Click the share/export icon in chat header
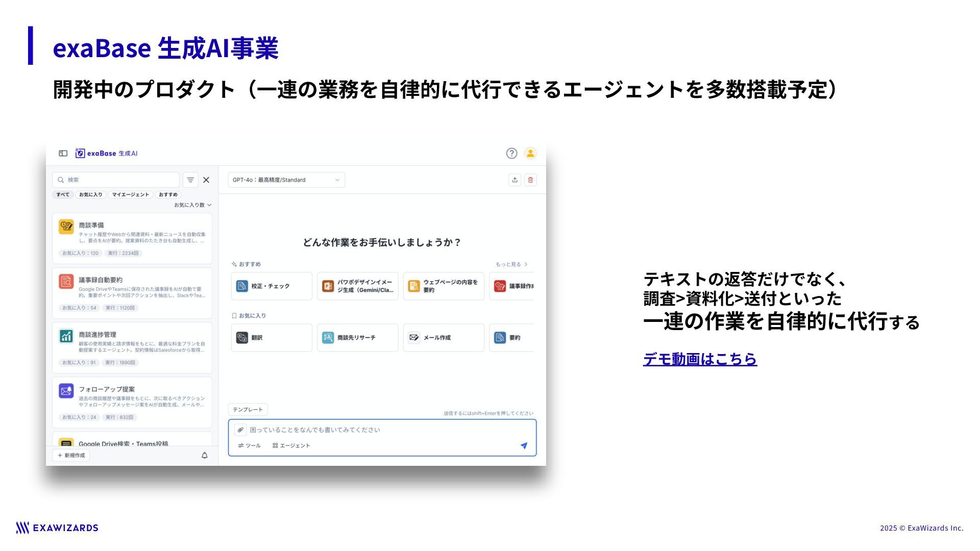This screenshot has height=551, width=980. click(514, 180)
